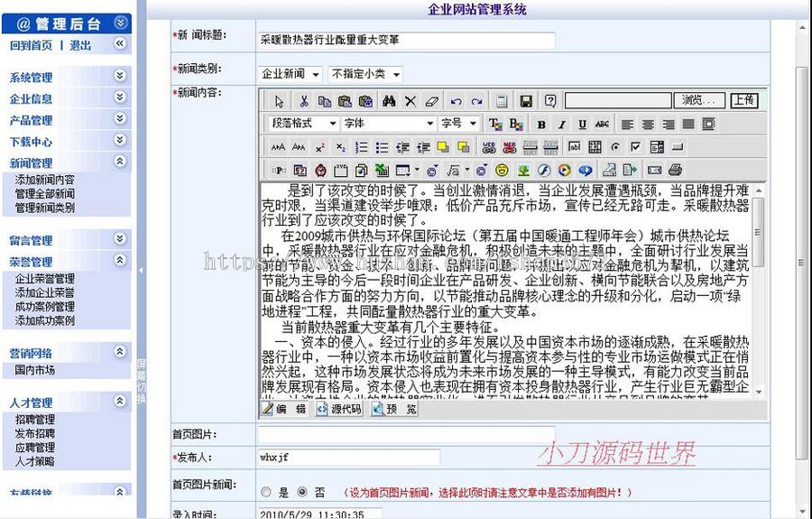
Task: Click superscript x² icon
Action: [320, 148]
